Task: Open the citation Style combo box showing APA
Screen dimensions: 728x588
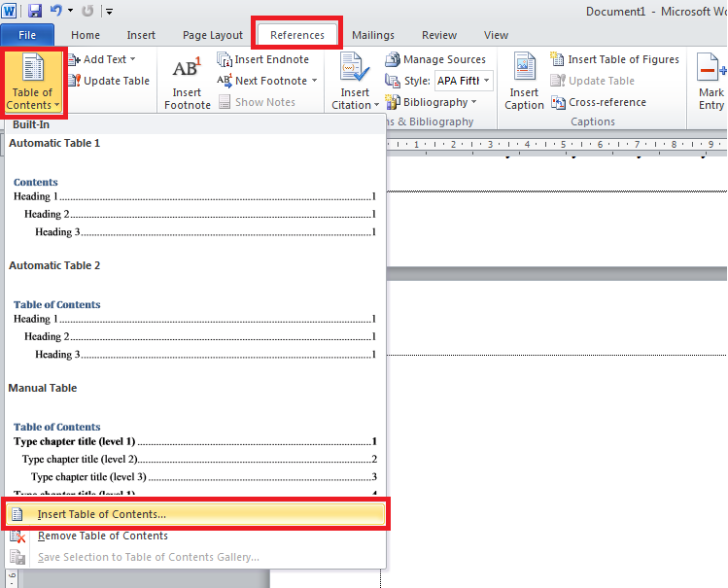Action: (464, 81)
